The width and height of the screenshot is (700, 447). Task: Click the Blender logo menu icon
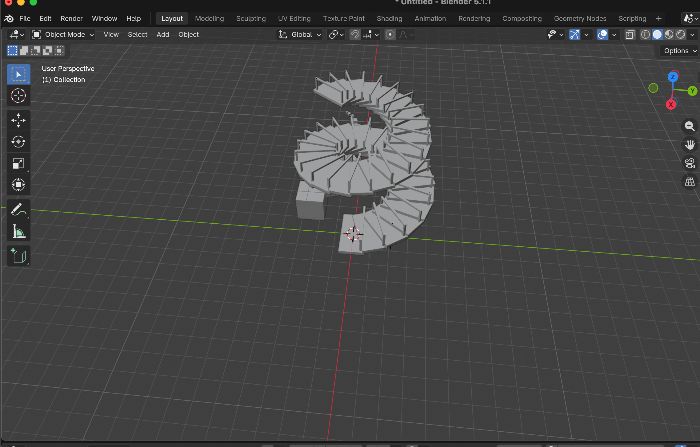8,18
